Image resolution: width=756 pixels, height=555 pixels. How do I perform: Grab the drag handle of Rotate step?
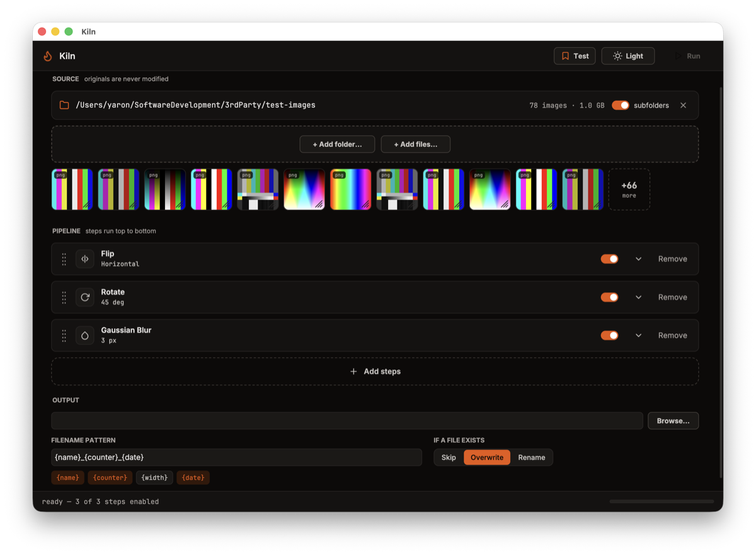pyautogui.click(x=64, y=297)
